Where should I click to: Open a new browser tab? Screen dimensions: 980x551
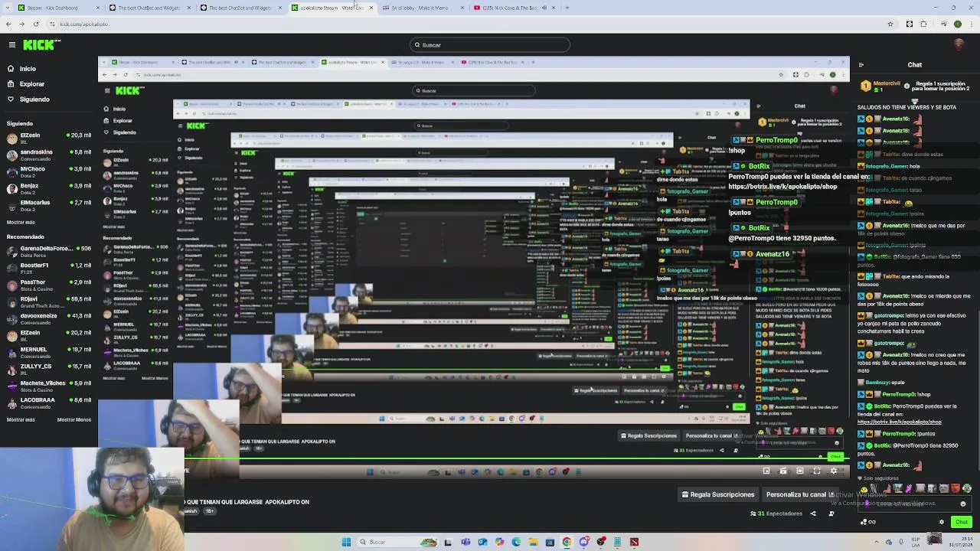tap(567, 8)
